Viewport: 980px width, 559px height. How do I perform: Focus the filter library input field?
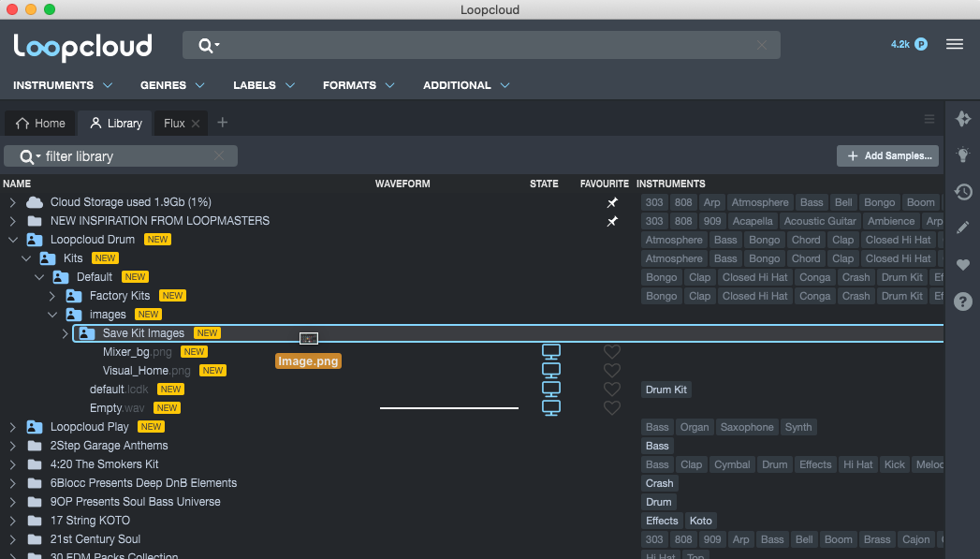click(x=121, y=156)
